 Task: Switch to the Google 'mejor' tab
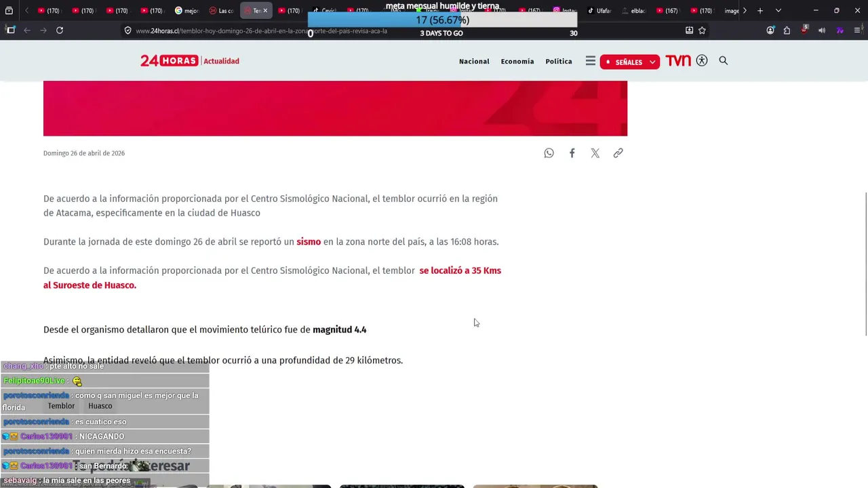click(186, 11)
